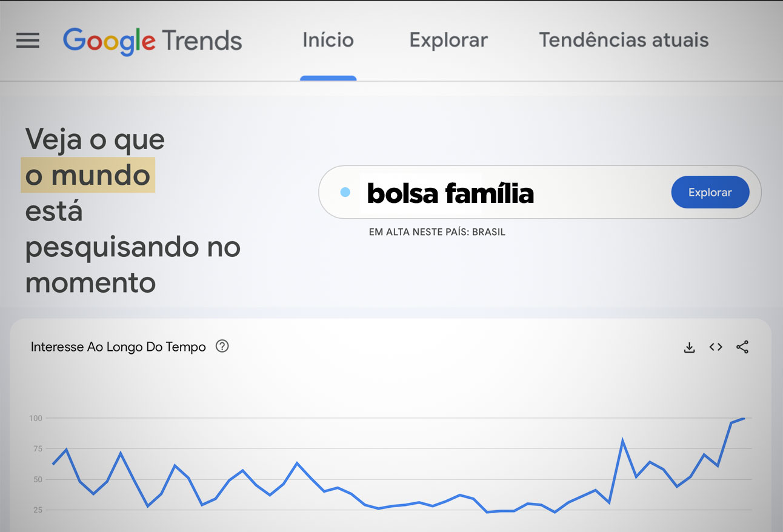783x532 pixels.
Task: Click the 100 axis label on chart
Action: [x=35, y=418]
